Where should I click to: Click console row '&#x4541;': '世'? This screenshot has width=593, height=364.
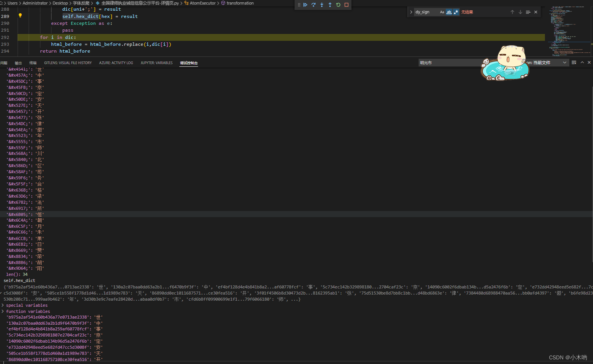point(25,69)
